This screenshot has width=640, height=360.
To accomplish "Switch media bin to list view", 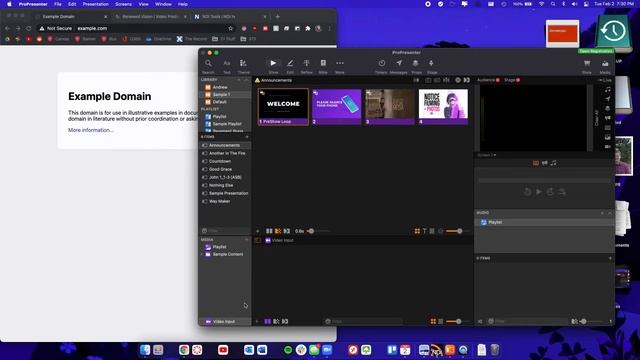I will coord(441,322).
